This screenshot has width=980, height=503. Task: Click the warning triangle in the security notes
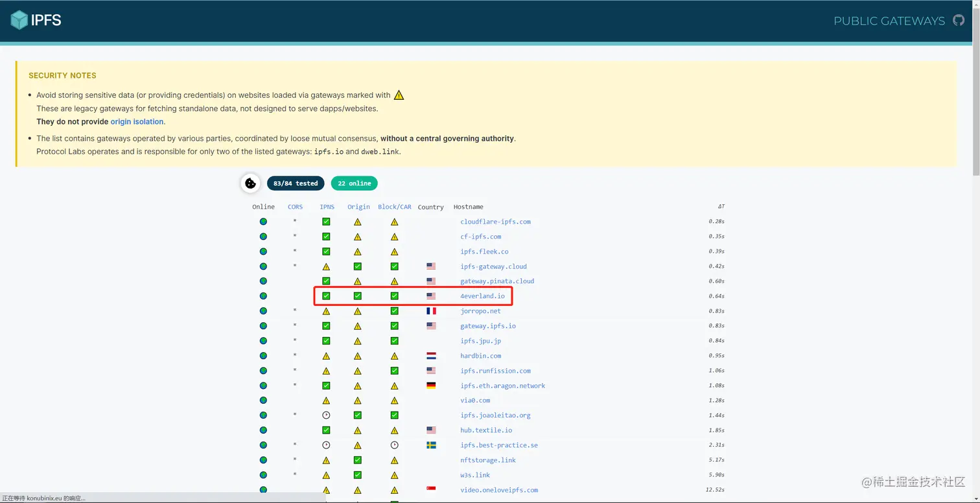(x=399, y=95)
